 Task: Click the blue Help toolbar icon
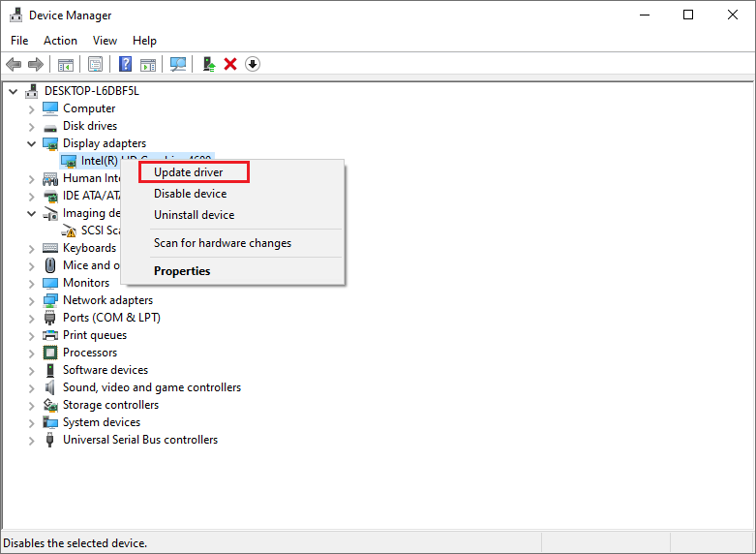pyautogui.click(x=126, y=64)
